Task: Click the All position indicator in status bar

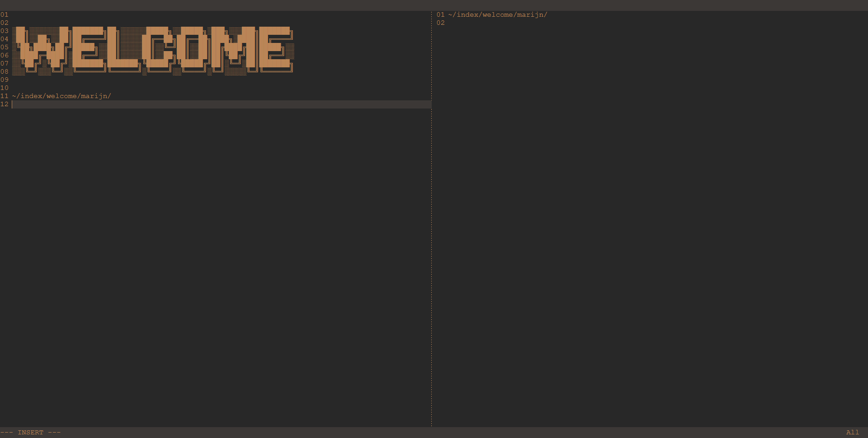Action: (x=852, y=433)
